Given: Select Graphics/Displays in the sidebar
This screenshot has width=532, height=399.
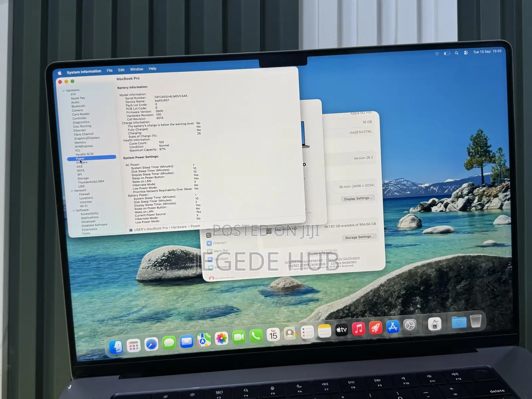Looking at the screenshot, I should [87, 138].
